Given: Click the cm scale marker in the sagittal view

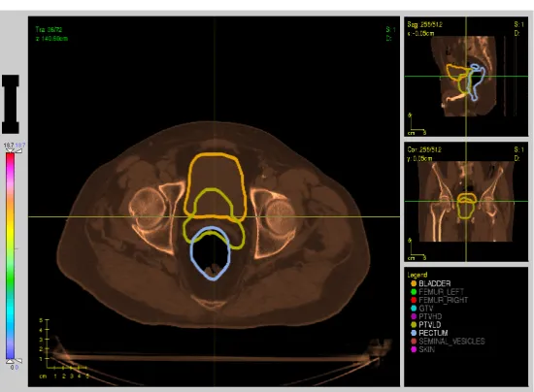Looking at the screenshot, I should coord(417,124).
